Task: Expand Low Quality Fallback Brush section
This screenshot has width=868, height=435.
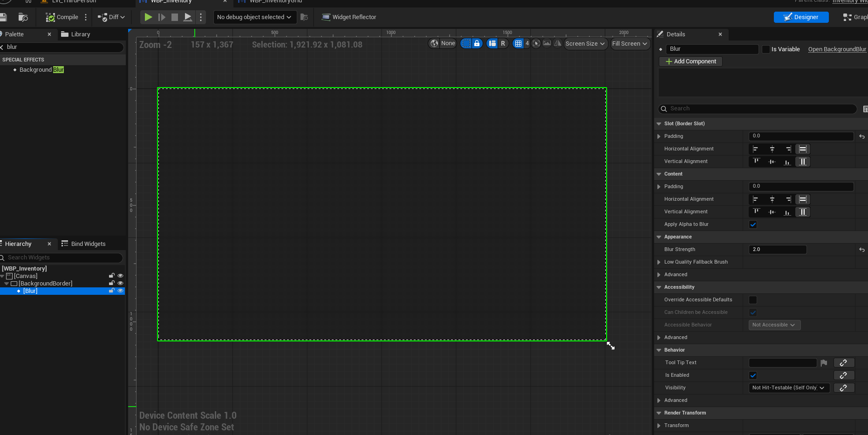Action: click(x=659, y=262)
